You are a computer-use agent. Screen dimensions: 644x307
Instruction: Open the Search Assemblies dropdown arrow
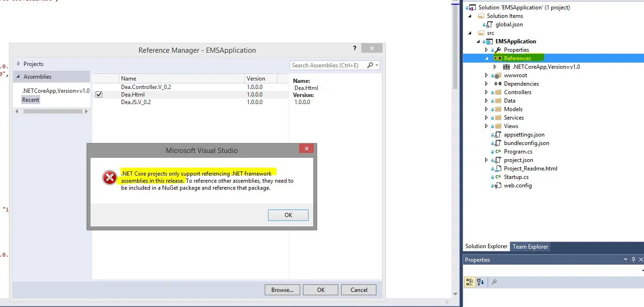tap(377, 65)
